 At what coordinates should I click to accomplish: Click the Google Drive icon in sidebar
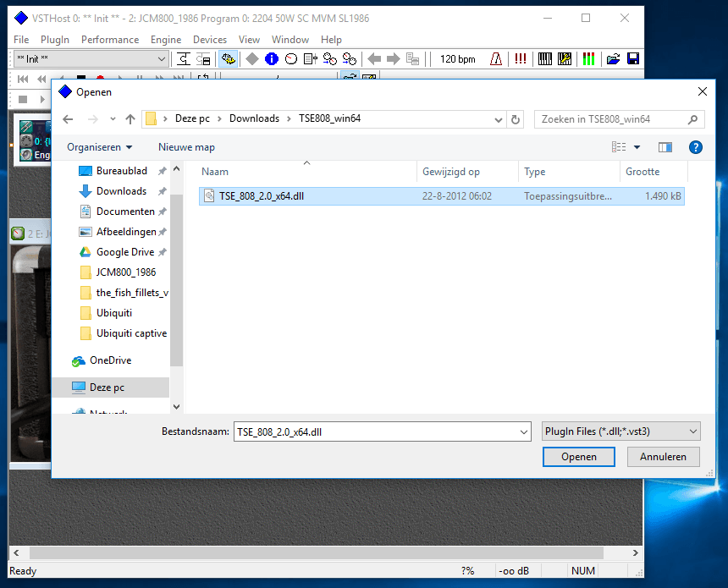coord(85,252)
